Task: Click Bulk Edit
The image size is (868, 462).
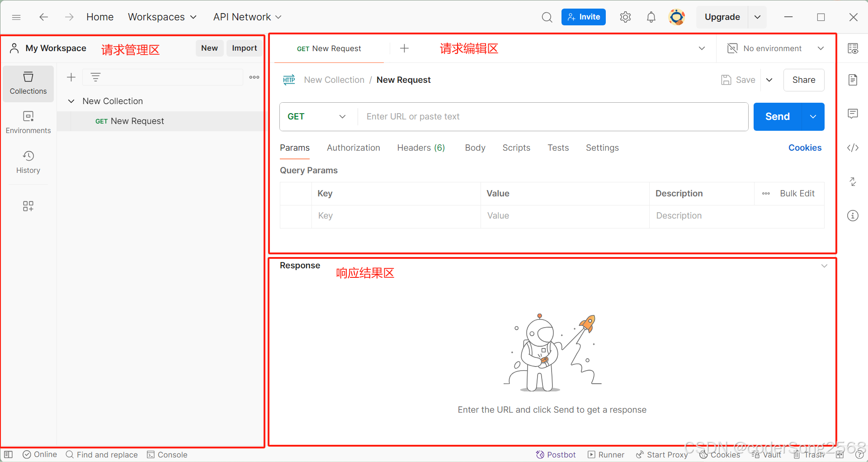Action: pos(797,194)
